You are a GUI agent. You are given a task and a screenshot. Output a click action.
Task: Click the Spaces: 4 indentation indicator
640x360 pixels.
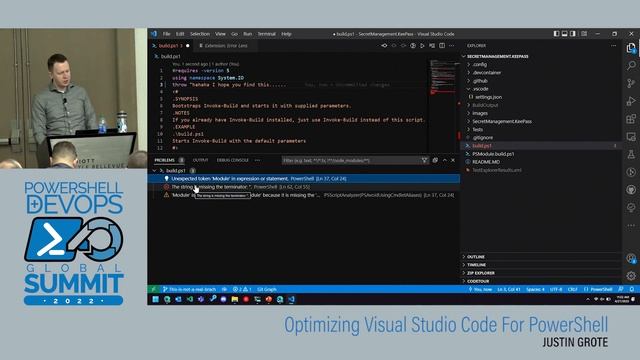click(x=535, y=289)
